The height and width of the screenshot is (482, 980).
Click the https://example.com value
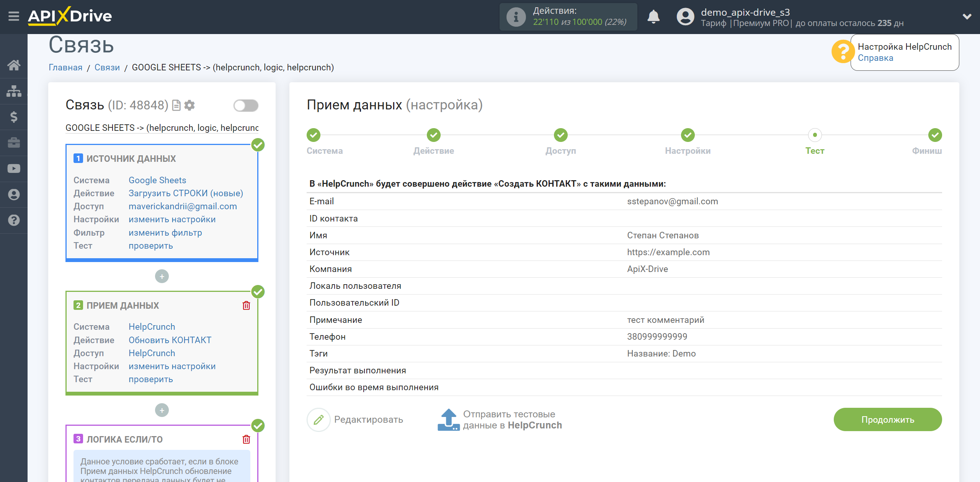pos(668,252)
